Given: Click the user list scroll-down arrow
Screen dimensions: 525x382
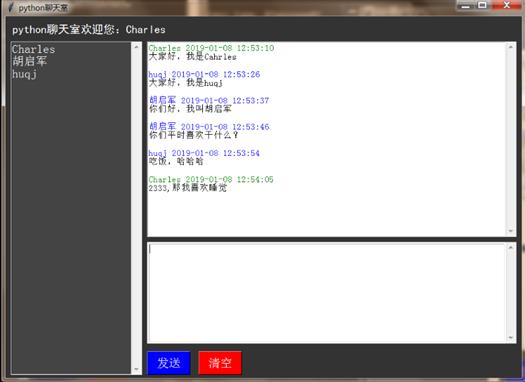Looking at the screenshot, I should 136,370.
